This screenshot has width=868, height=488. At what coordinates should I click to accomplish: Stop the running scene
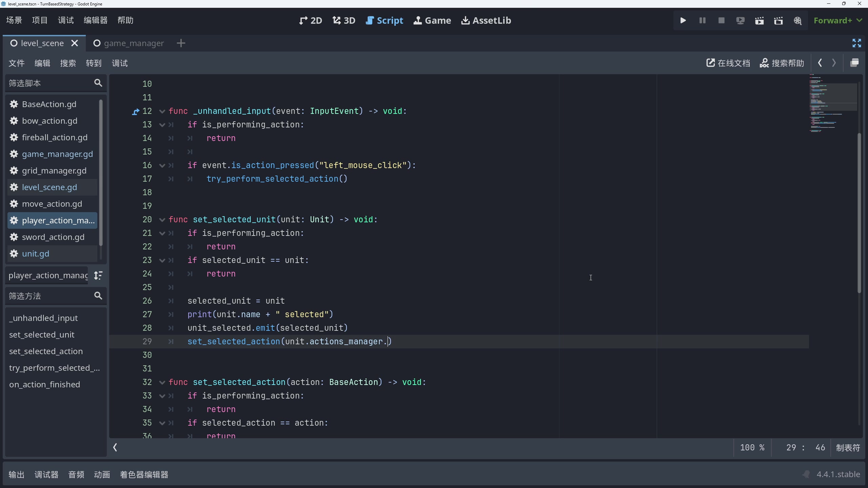721,20
